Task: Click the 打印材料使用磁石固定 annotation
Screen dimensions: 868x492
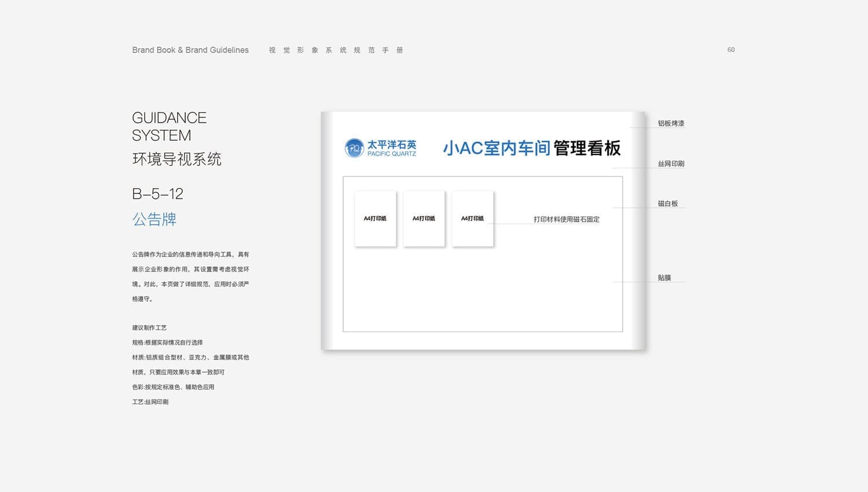Action: point(566,219)
